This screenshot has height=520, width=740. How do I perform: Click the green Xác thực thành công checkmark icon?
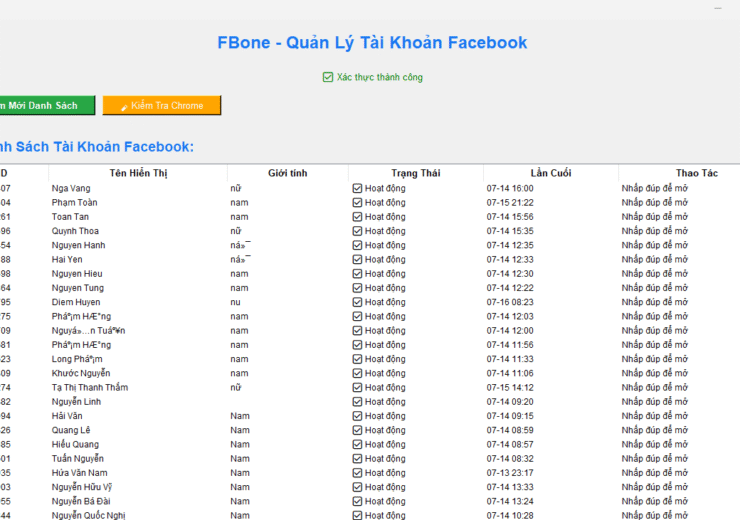[x=328, y=77]
